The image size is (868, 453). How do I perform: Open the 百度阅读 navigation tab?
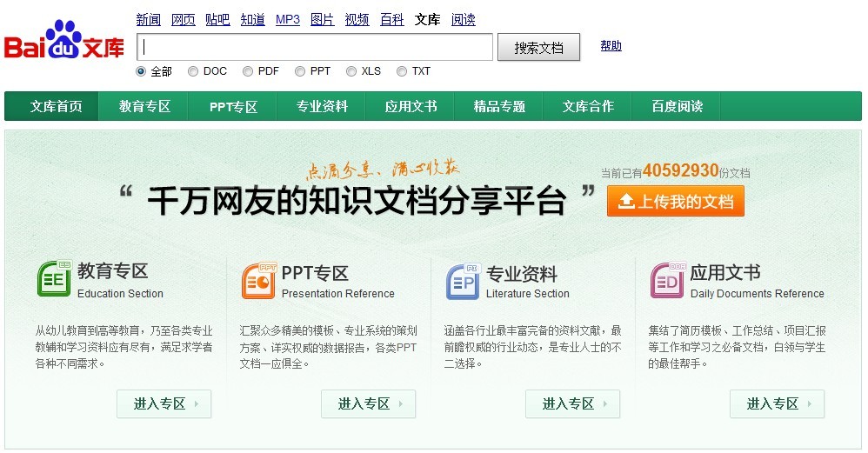(x=677, y=106)
